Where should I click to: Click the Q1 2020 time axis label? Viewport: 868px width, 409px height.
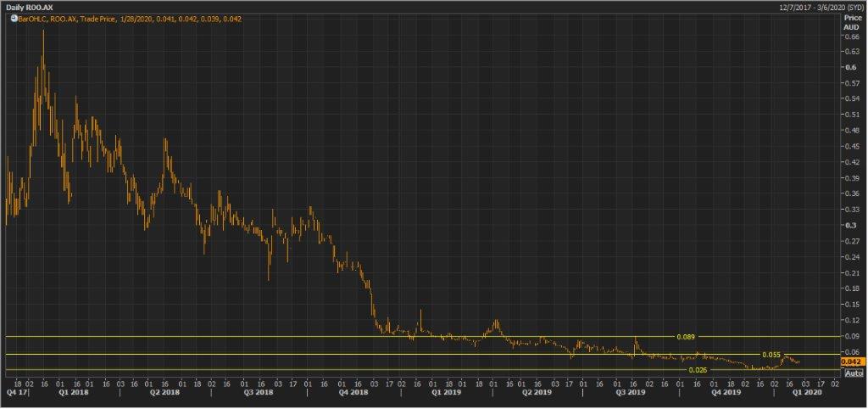click(x=805, y=393)
